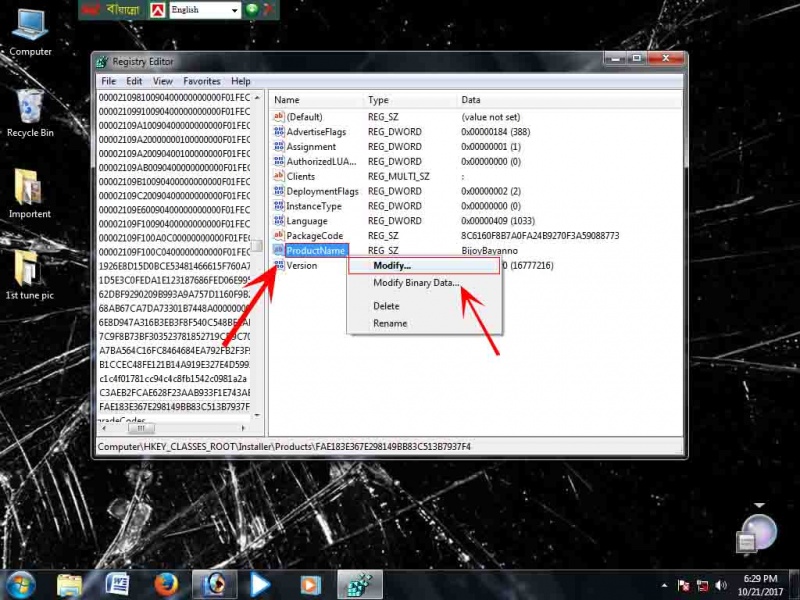This screenshot has width=800, height=600.
Task: Choose Modify Binary Data... option
Action: pos(416,283)
